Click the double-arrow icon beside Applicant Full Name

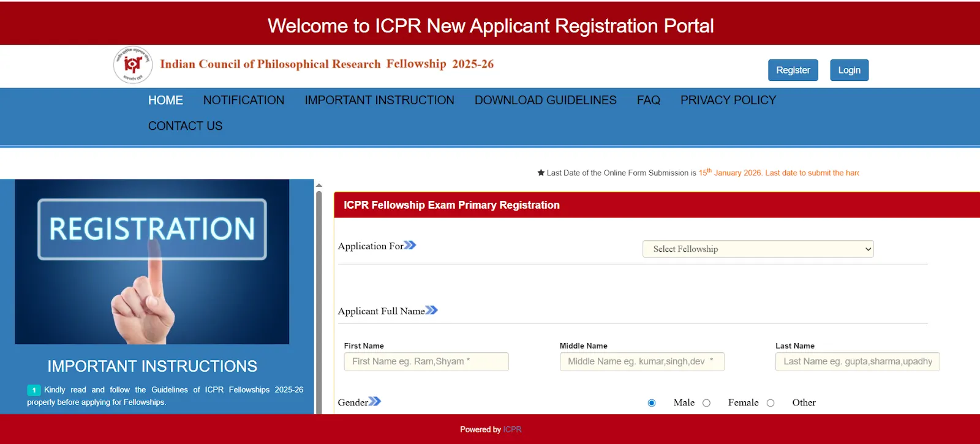pyautogui.click(x=431, y=310)
